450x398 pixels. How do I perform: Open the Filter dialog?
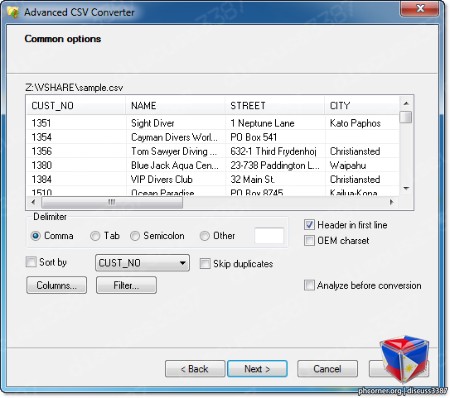126,285
